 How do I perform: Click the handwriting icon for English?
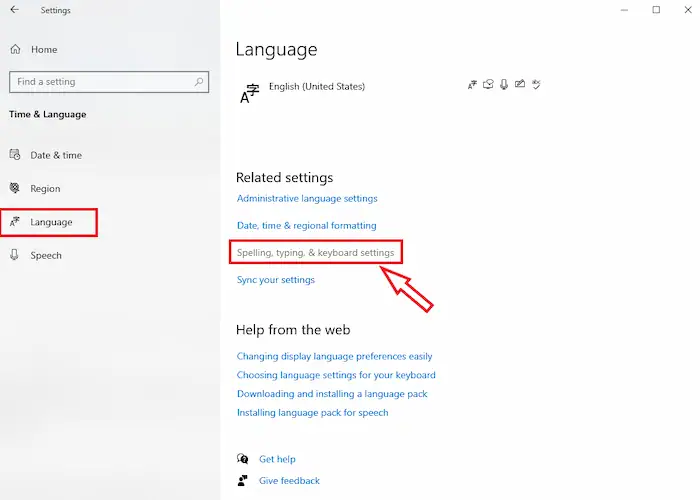tap(520, 86)
